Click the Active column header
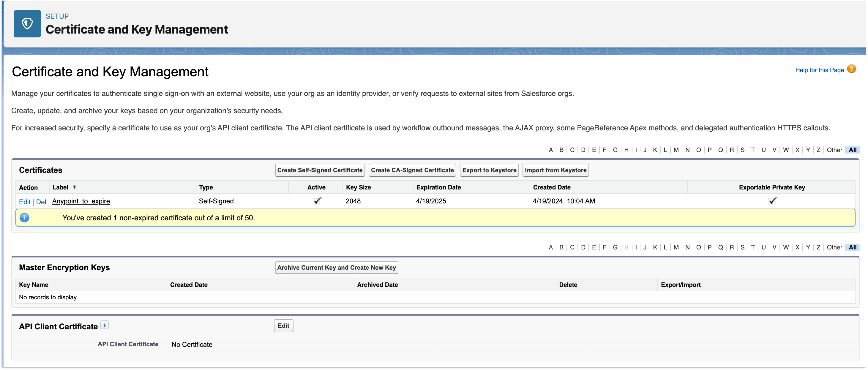The height and width of the screenshot is (370, 868). click(316, 187)
